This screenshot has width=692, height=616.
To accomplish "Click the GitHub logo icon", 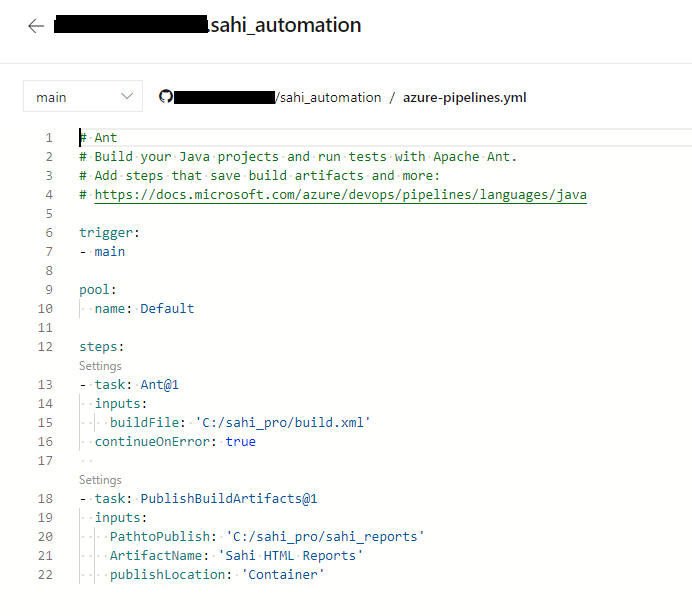I will [166, 97].
